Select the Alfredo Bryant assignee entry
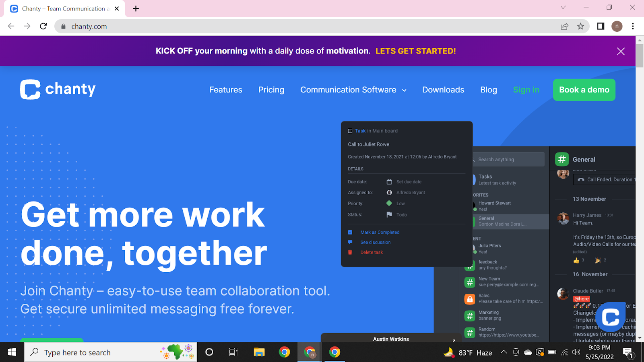The width and height of the screenshot is (644, 362). pyautogui.click(x=411, y=193)
